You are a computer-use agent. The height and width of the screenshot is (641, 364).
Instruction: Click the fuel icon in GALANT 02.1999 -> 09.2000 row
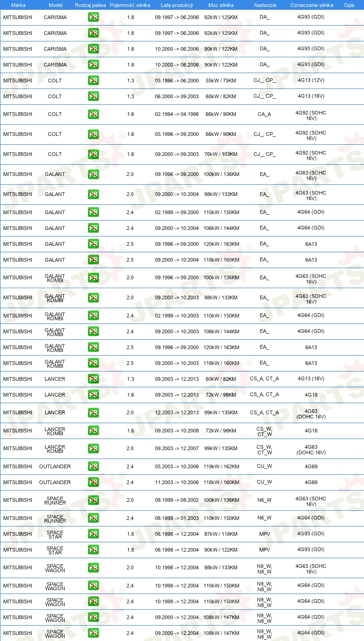click(93, 212)
